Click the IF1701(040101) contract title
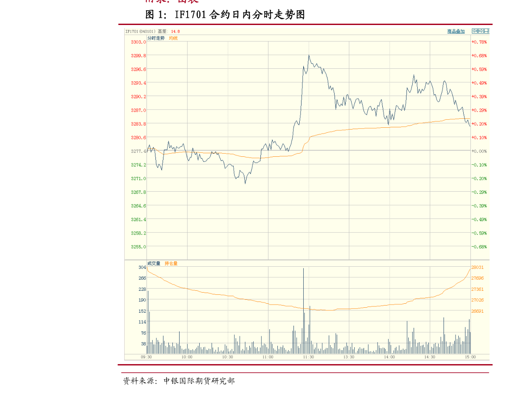This screenshot has height=394, width=532. [140, 31]
